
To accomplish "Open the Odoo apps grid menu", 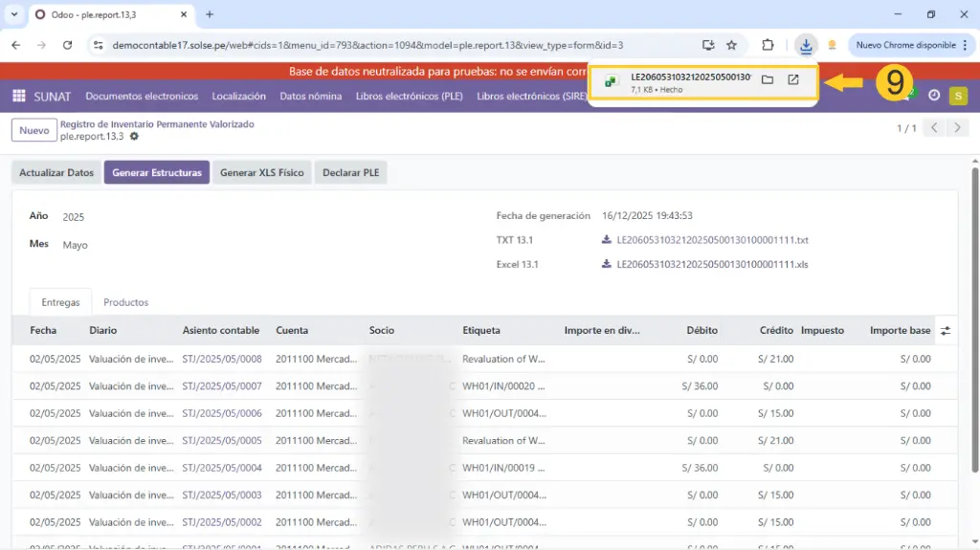I will click(x=19, y=96).
